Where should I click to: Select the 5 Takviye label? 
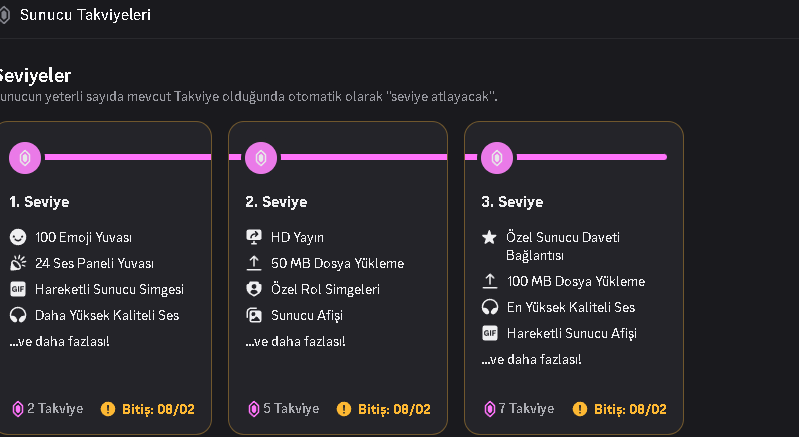tap(291, 408)
